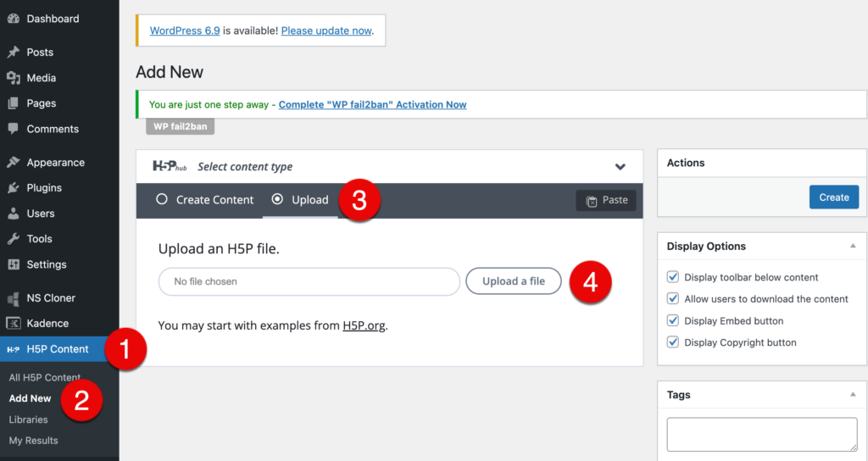Open the Libraries submenu item
The width and height of the screenshot is (868, 461).
click(28, 419)
